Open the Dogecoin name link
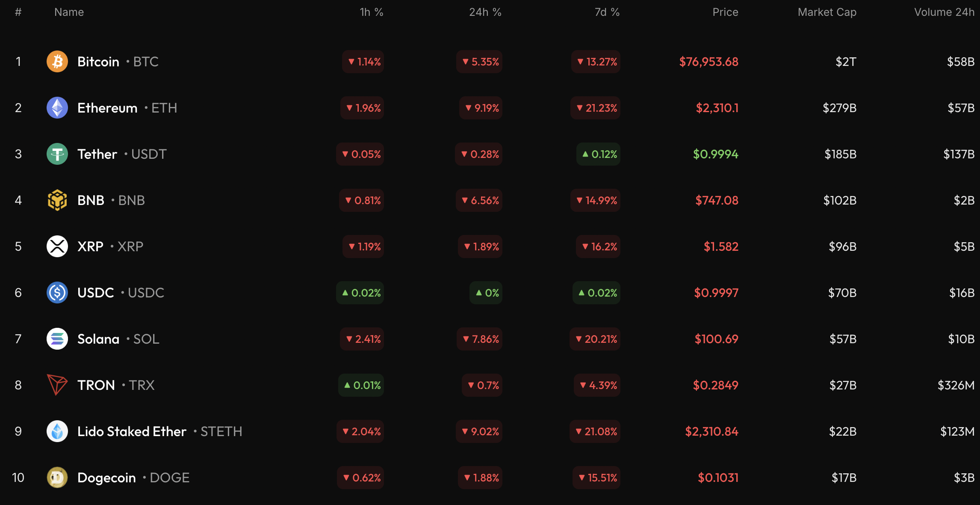 coord(106,478)
